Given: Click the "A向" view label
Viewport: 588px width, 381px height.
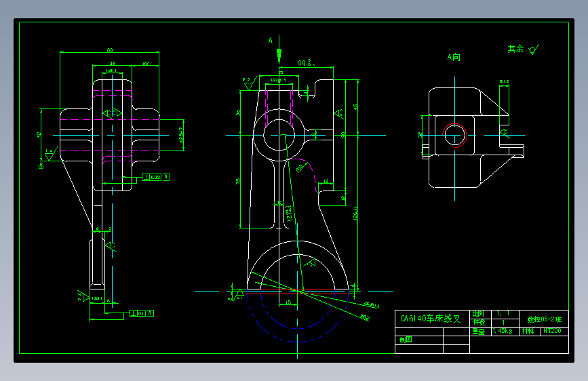Looking at the screenshot, I should [x=453, y=57].
